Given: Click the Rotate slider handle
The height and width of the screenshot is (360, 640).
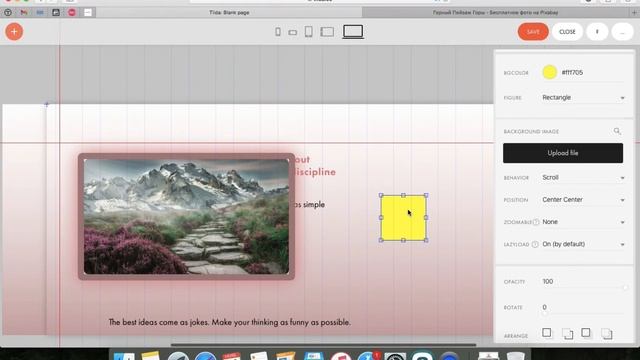Looking at the screenshot, I should pyautogui.click(x=545, y=313).
